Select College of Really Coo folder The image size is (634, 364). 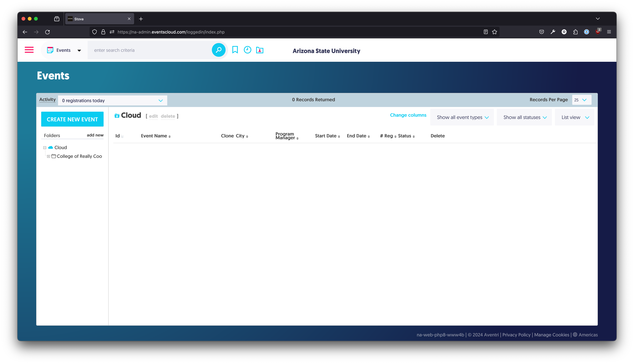79,156
